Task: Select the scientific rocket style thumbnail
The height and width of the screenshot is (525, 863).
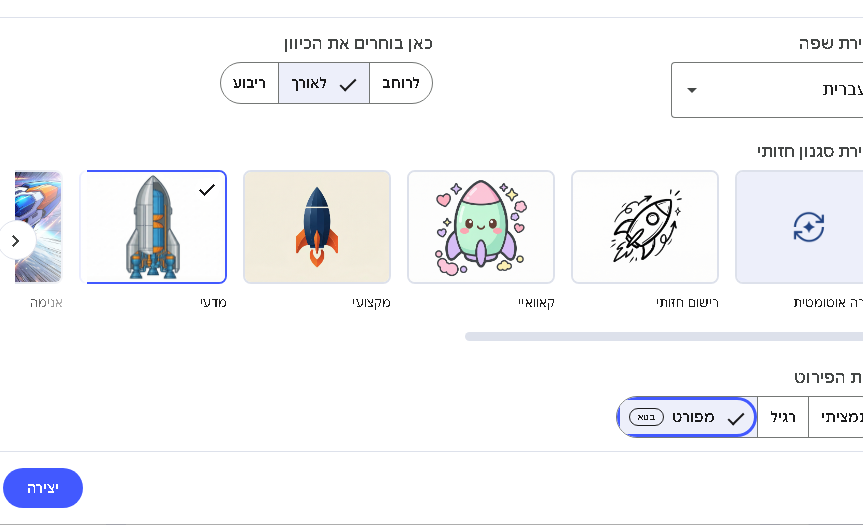Action: 153,227
